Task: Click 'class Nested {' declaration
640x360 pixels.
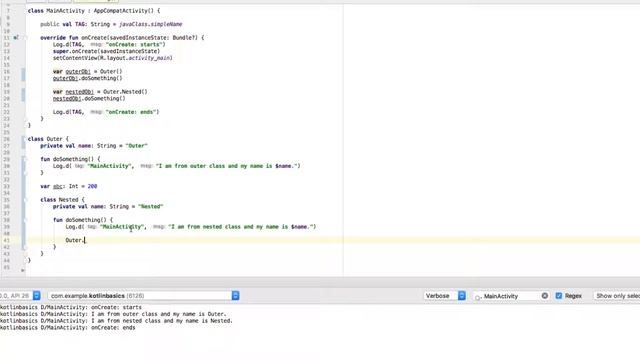Action: click(62, 200)
